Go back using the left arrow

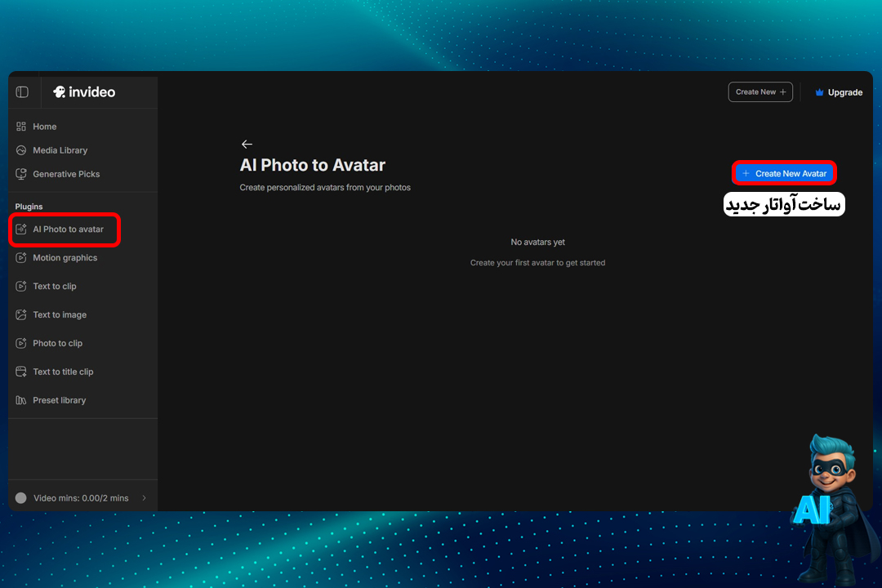tap(247, 145)
